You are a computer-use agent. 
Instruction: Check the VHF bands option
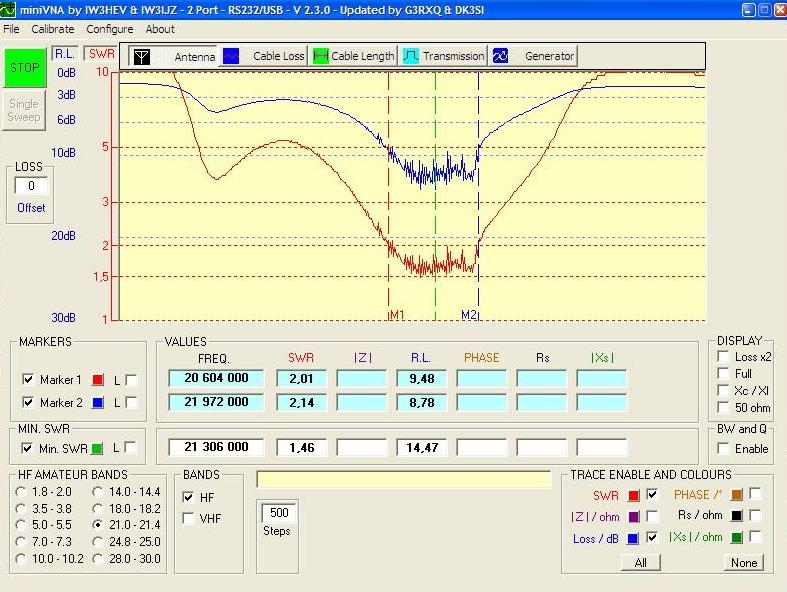point(189,519)
